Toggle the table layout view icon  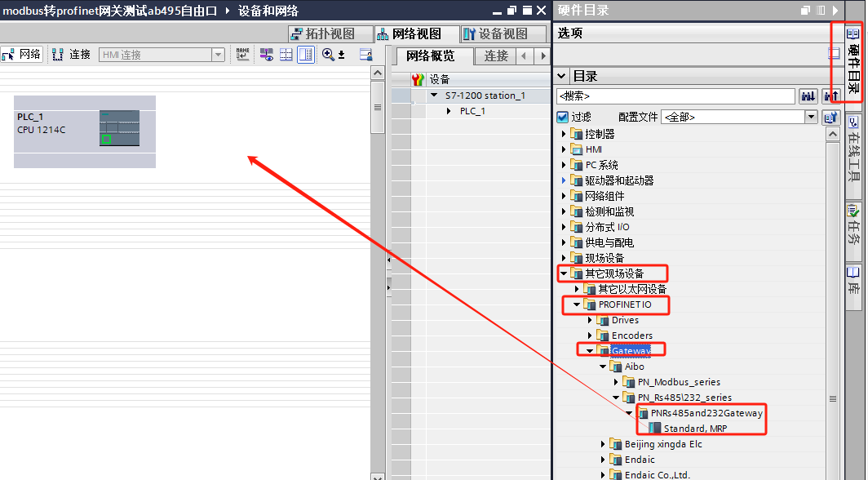pos(306,54)
